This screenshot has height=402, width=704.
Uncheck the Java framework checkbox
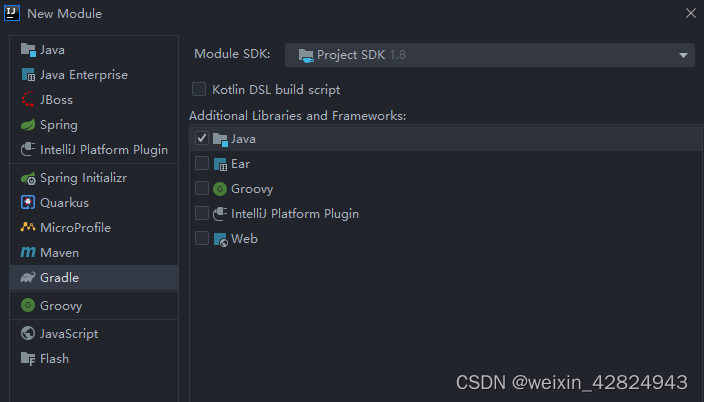[x=202, y=138]
